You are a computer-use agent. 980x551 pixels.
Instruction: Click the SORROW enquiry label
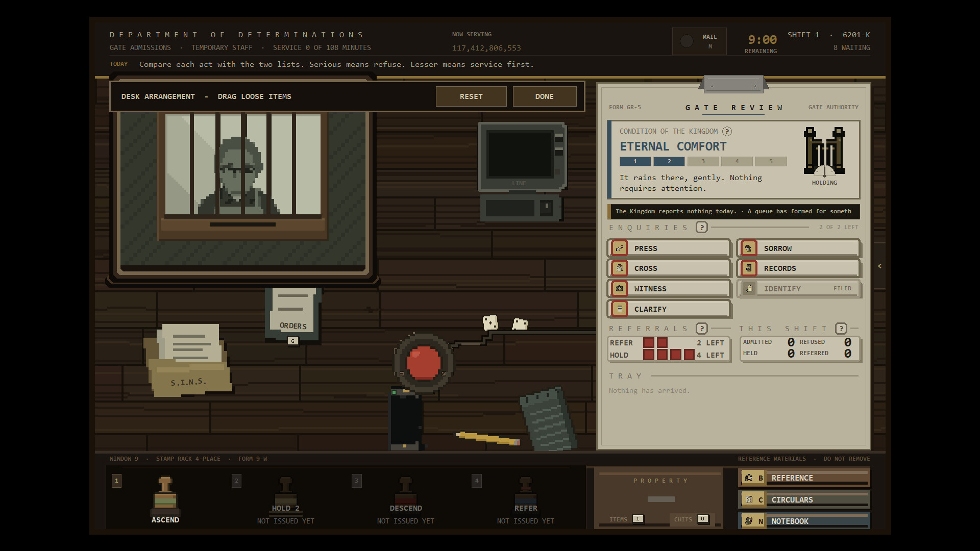[778, 248]
